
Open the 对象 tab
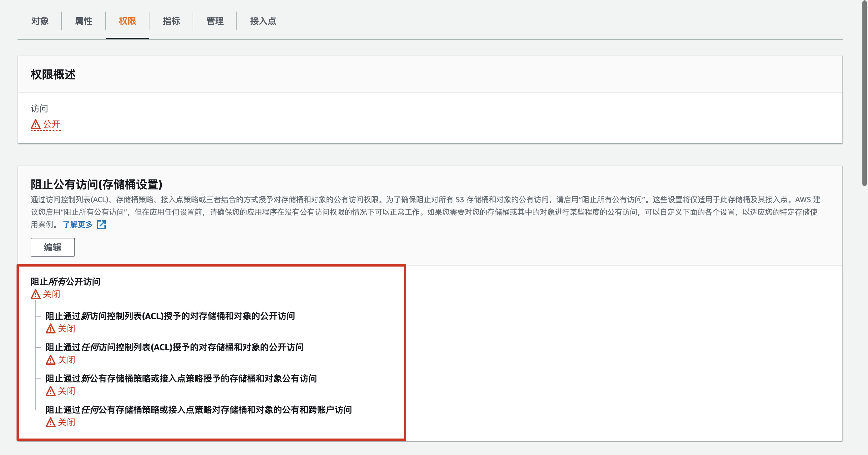point(40,21)
